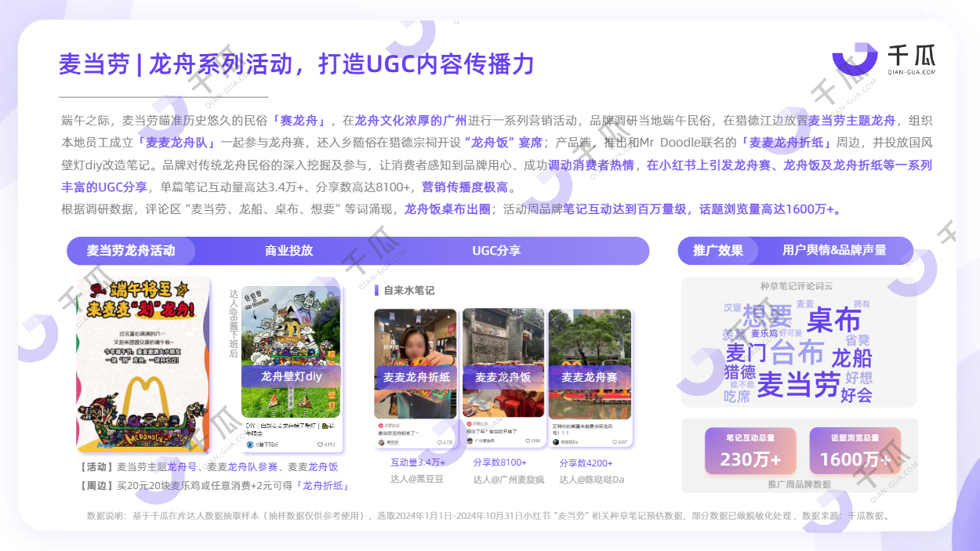Select the 麦当劳龙舟活动 tab
Image resolution: width=980 pixels, height=551 pixels.
[130, 251]
